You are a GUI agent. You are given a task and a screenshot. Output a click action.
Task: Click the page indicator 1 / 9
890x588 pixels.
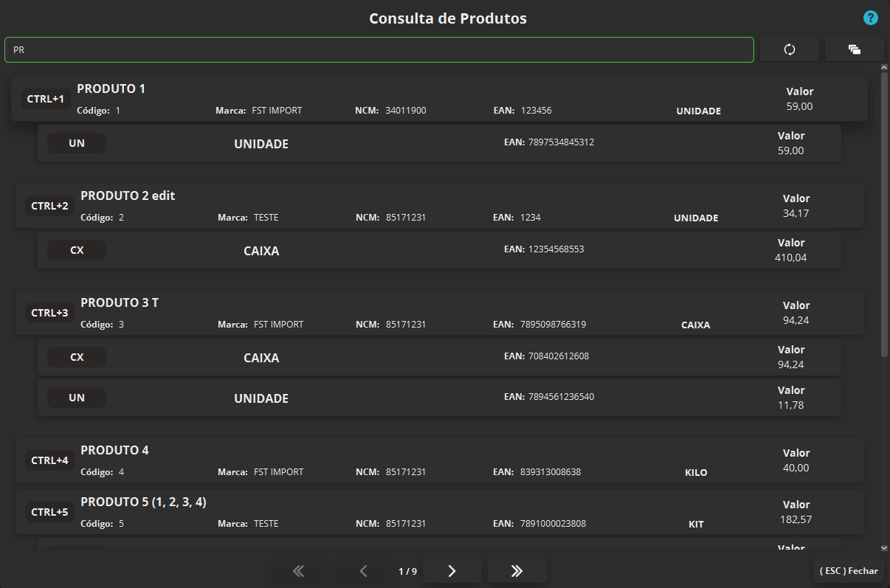click(407, 571)
